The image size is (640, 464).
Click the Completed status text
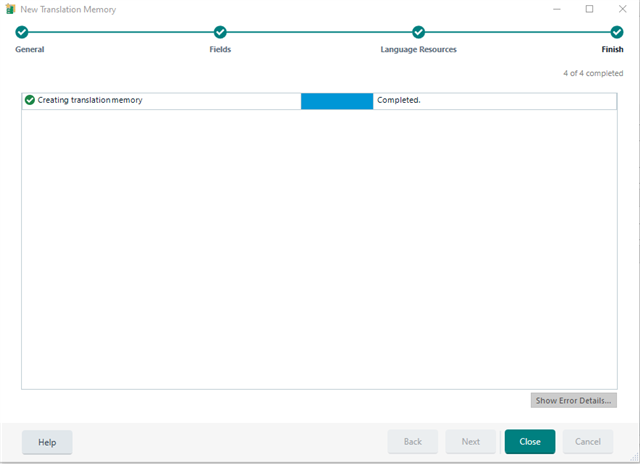pos(399,101)
